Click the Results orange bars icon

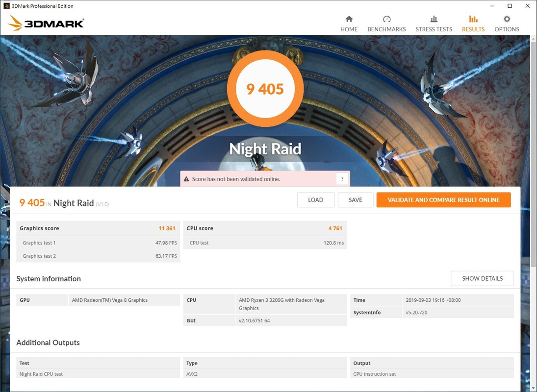click(473, 19)
